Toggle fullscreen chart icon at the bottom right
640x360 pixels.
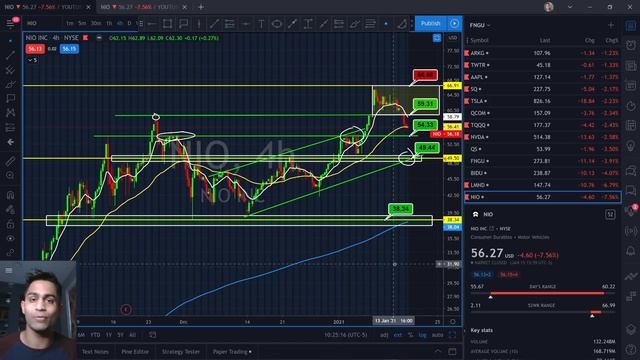pos(452,335)
